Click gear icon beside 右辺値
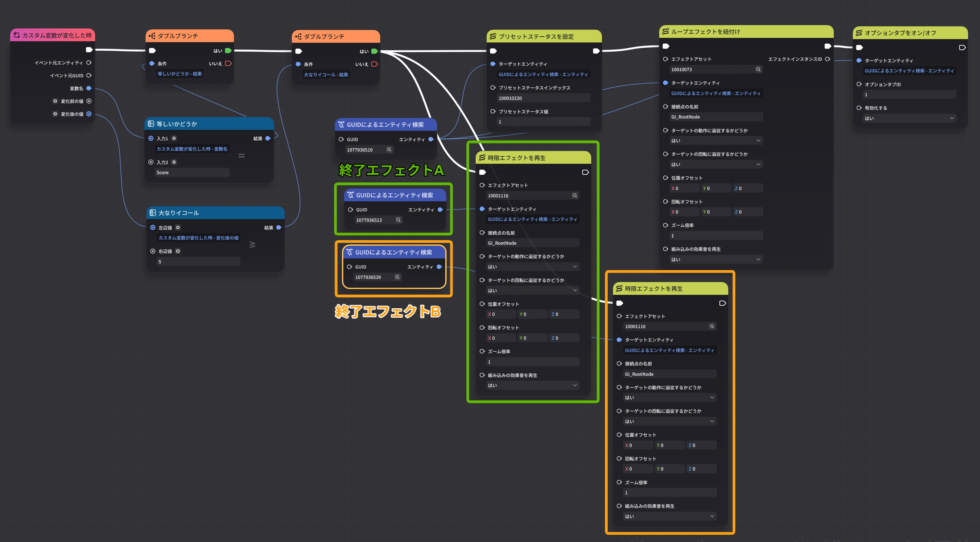The width and height of the screenshot is (980, 542). tap(178, 251)
